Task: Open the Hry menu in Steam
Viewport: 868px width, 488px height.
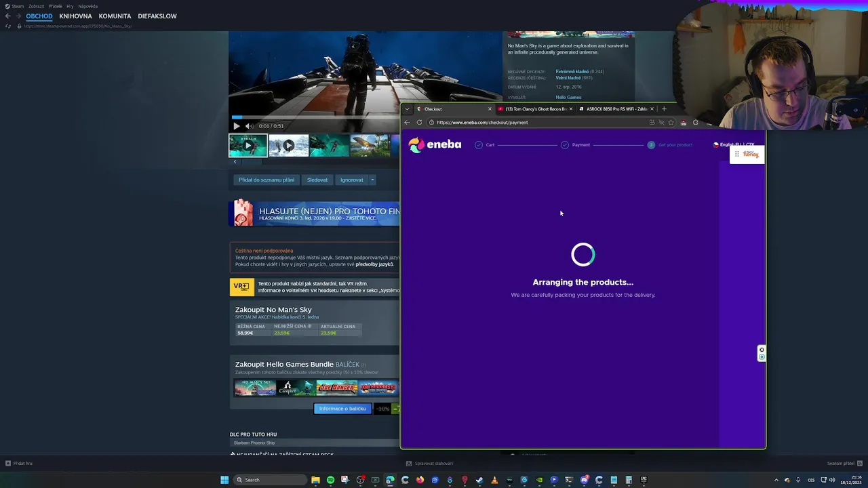Action: click(x=70, y=6)
